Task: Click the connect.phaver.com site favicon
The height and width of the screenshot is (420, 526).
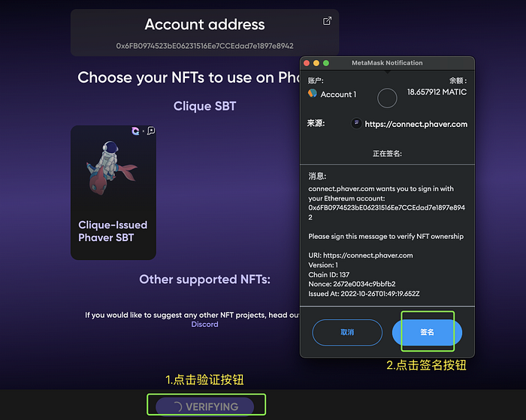Action: pyautogui.click(x=356, y=123)
